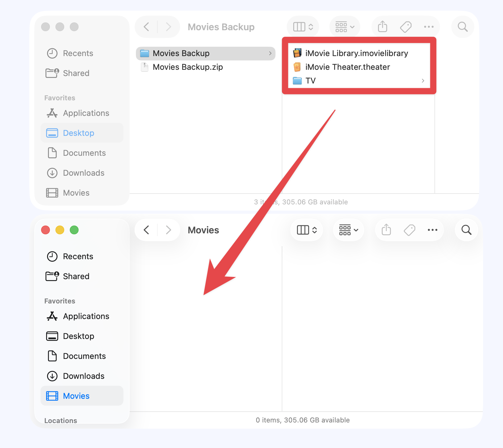Open Desktop in Movies window sidebar
Screen dimensions: 503x448
point(82,336)
